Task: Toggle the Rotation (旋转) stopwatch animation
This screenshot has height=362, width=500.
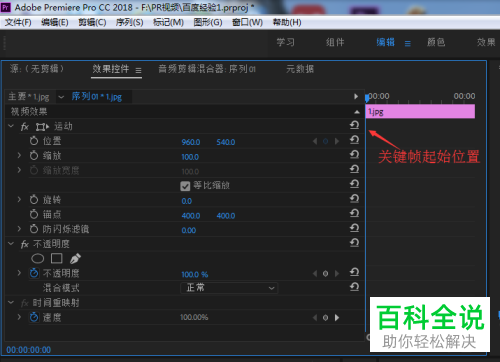Action: point(34,200)
